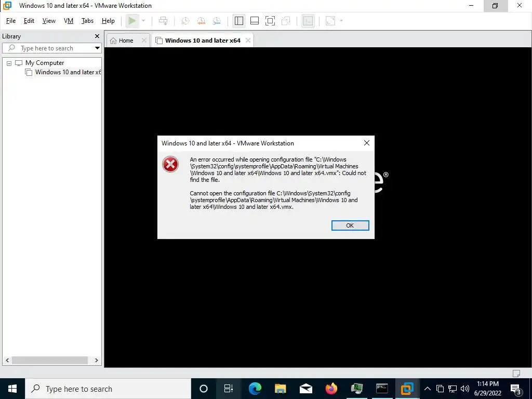Close the Windows 10 and later x64 tab

point(248,41)
